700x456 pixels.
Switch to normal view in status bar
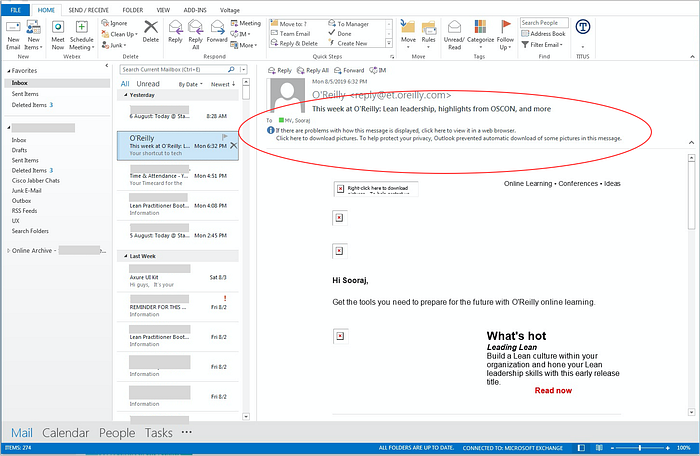coord(581,448)
